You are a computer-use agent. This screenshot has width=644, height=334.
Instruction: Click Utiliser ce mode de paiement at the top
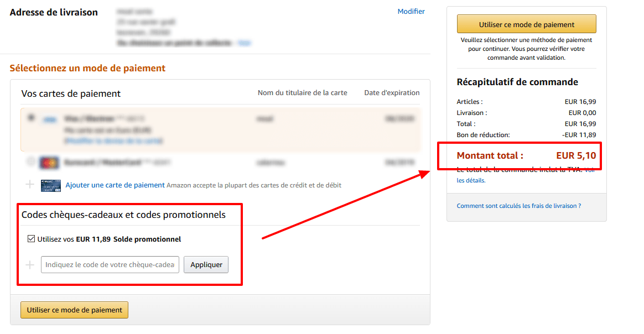tap(526, 23)
